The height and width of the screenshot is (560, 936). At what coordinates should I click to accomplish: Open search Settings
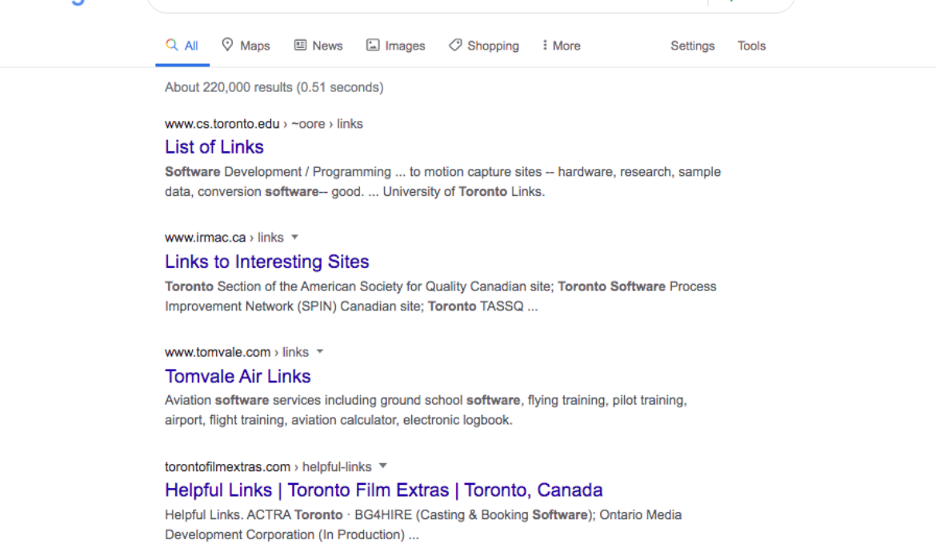tap(693, 46)
